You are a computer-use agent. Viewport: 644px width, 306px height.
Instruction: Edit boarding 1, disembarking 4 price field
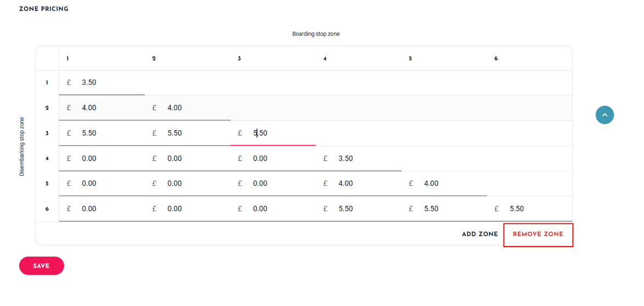(x=102, y=159)
